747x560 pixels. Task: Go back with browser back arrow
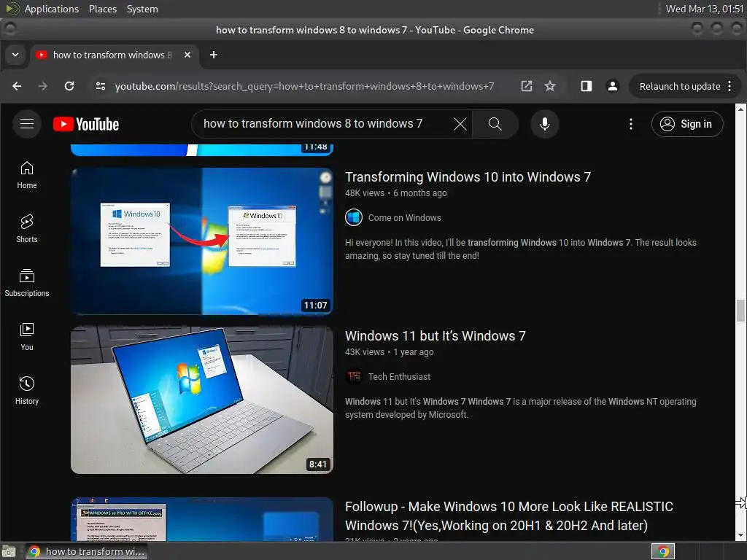(17, 86)
